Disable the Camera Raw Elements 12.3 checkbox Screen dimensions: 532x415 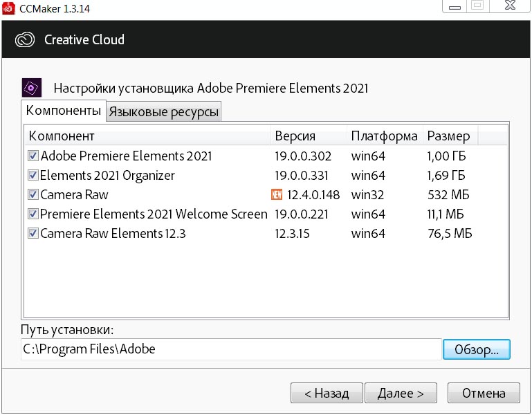click(33, 234)
